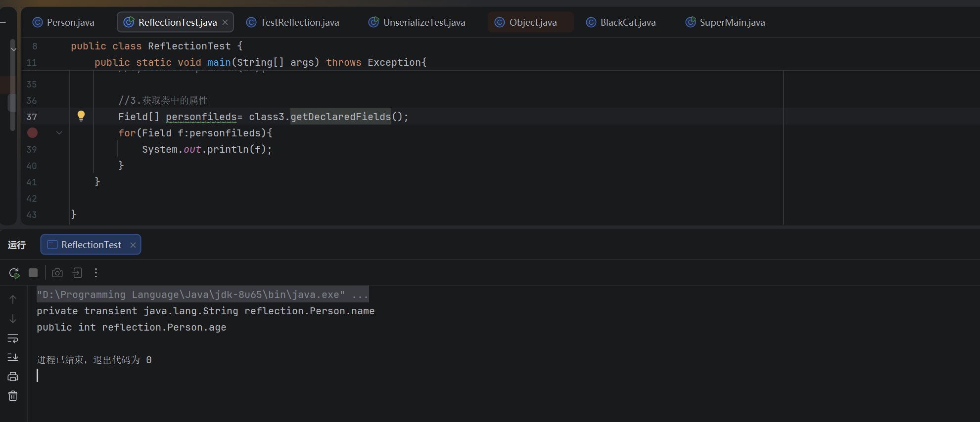Click the 'private transient java.lang.String' output line
This screenshot has height=422, width=980.
[x=205, y=311]
